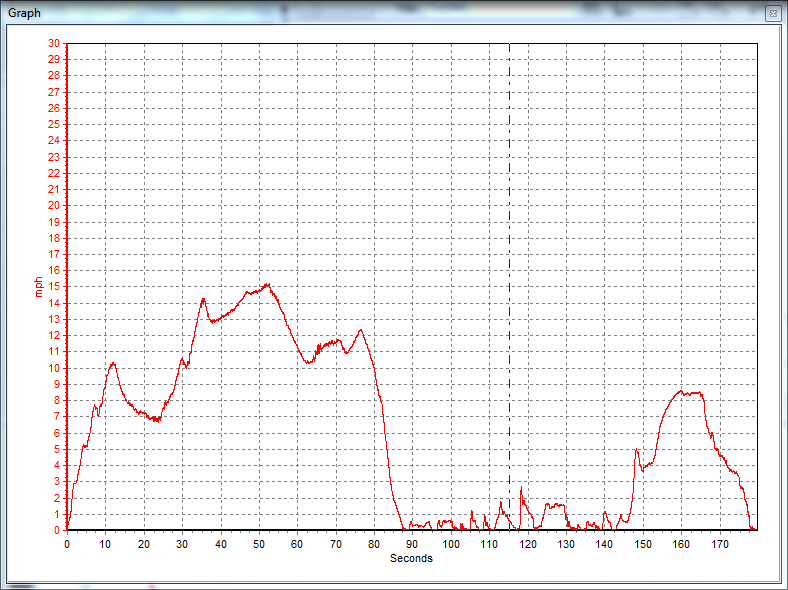Click the curve dip near 23 seconds
The width and height of the screenshot is (788, 590).
click(x=155, y=420)
